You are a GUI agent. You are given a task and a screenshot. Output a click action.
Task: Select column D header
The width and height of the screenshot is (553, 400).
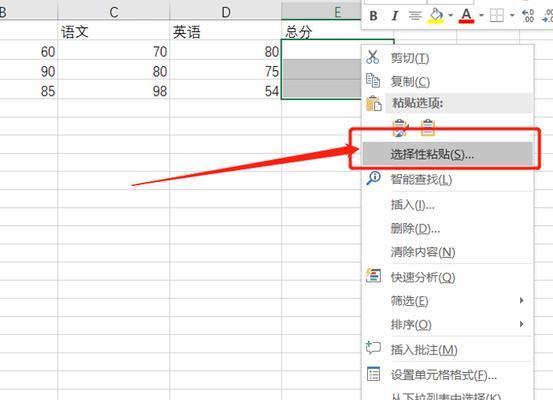[226, 12]
